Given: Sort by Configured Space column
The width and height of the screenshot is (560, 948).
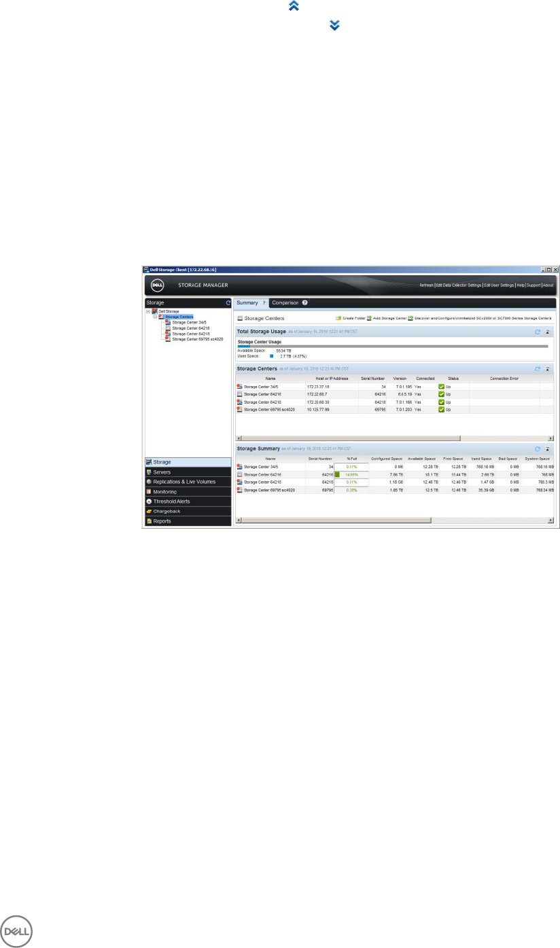Looking at the screenshot, I should [x=387, y=459].
